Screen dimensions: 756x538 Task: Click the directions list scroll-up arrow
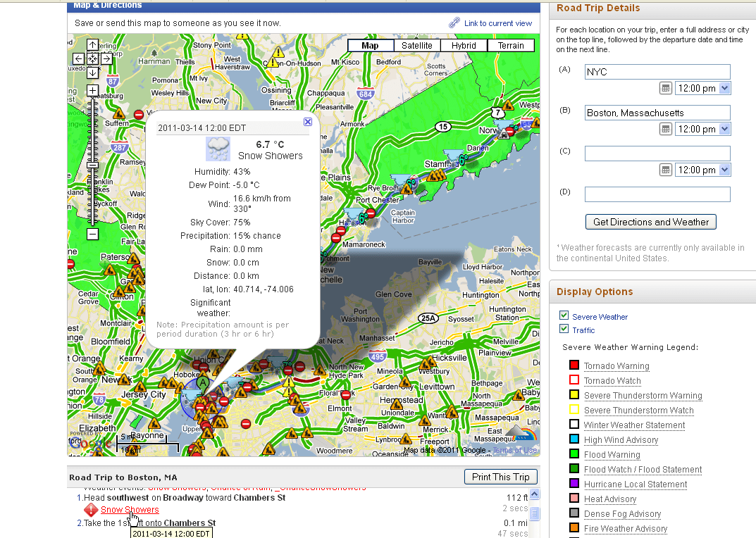tap(534, 494)
